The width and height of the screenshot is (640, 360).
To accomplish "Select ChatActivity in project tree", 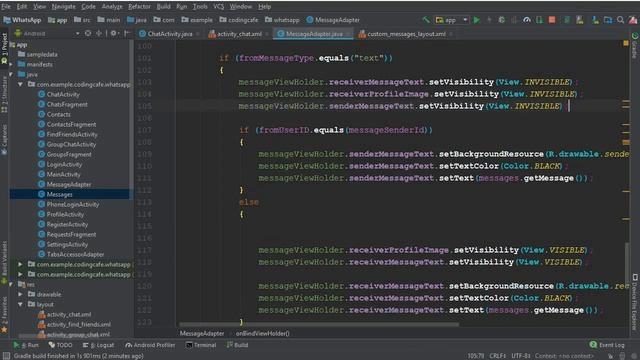I will coord(63,94).
